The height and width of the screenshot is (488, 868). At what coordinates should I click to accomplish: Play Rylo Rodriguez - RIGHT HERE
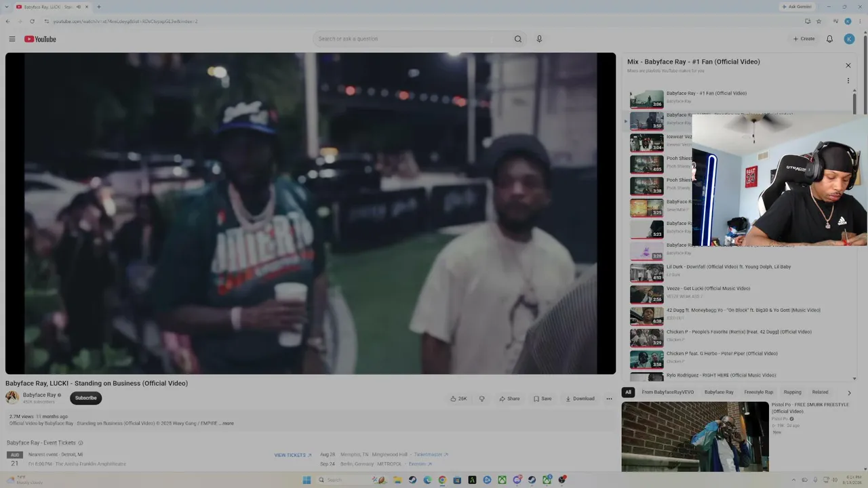[x=739, y=376]
